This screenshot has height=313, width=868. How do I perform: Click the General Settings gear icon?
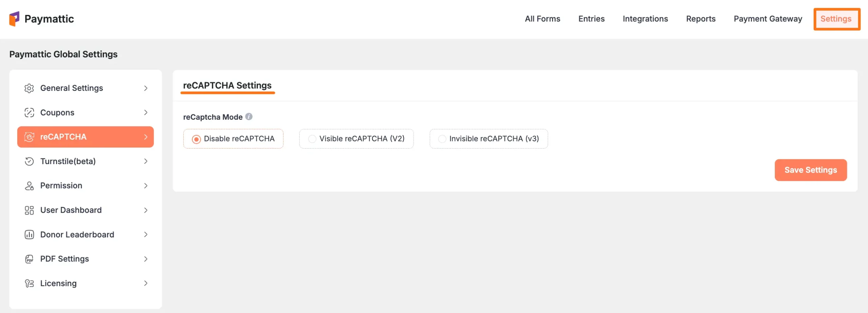(29, 88)
